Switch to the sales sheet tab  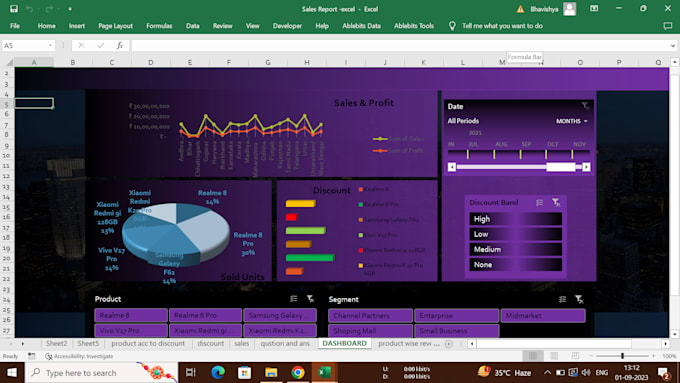click(x=242, y=344)
